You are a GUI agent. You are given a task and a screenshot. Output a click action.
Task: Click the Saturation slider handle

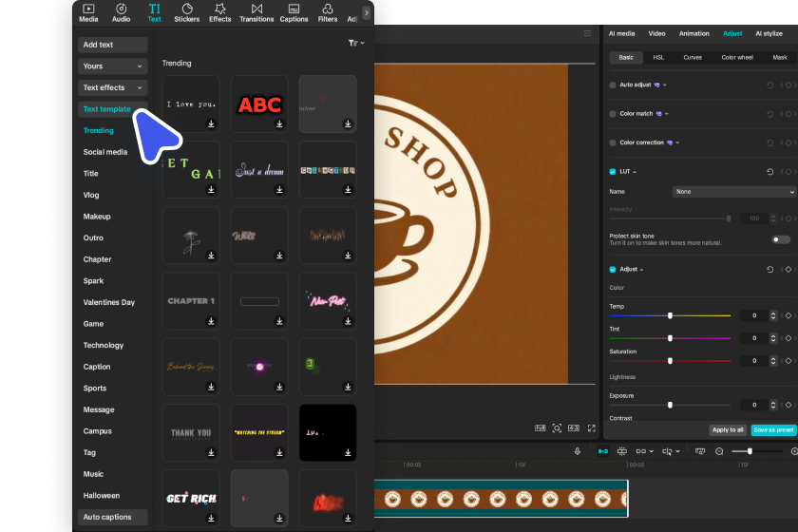tap(670, 361)
